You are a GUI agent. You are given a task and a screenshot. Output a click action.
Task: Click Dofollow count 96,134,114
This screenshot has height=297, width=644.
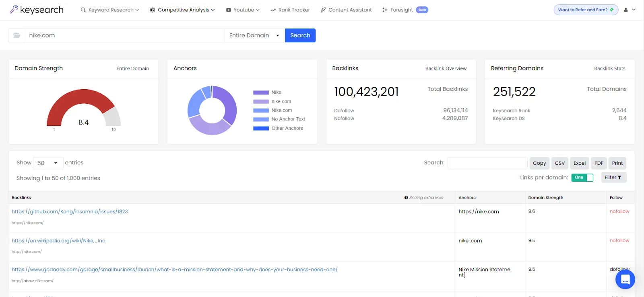click(456, 110)
